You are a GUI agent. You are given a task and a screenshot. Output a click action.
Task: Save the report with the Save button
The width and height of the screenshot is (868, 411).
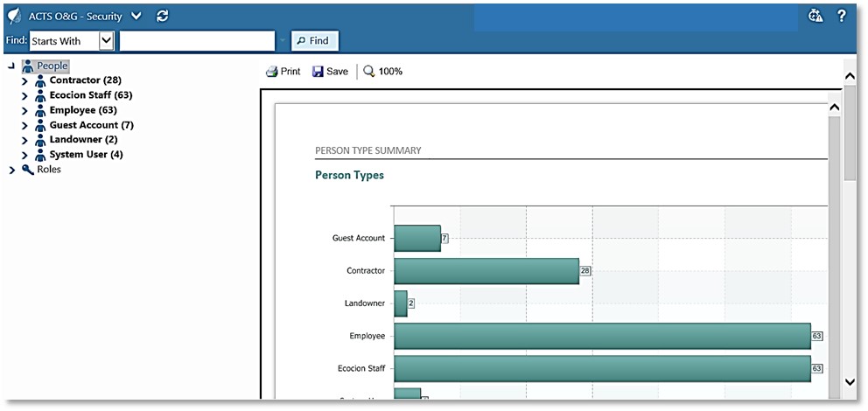330,72
